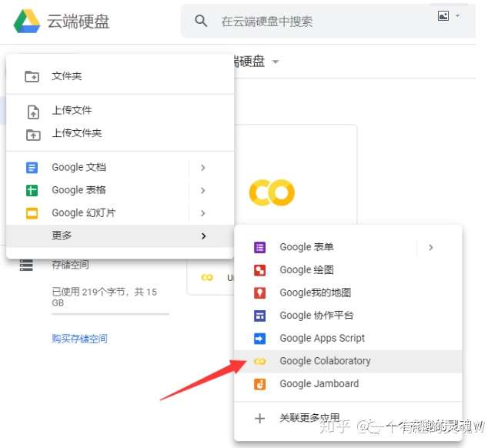Click the plus icon for 关联更多应用
Screen dimensions: 498x448
tap(260, 419)
